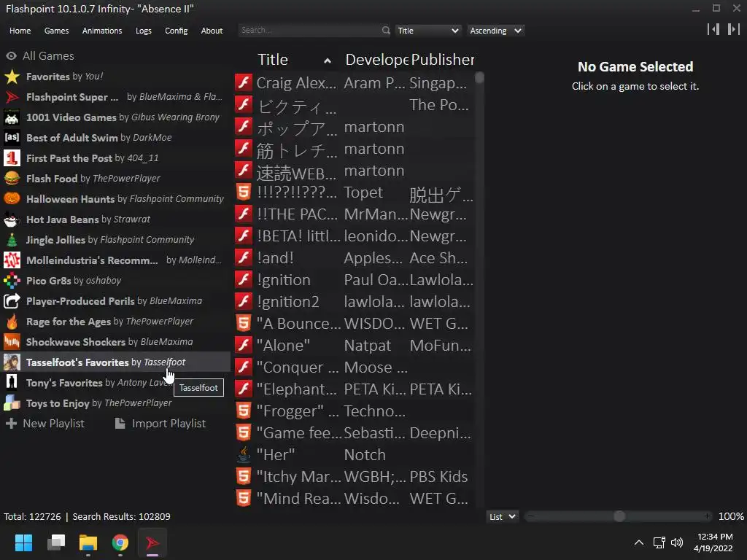Click the Favorites star icon
The image size is (747, 560).
[x=12, y=76]
